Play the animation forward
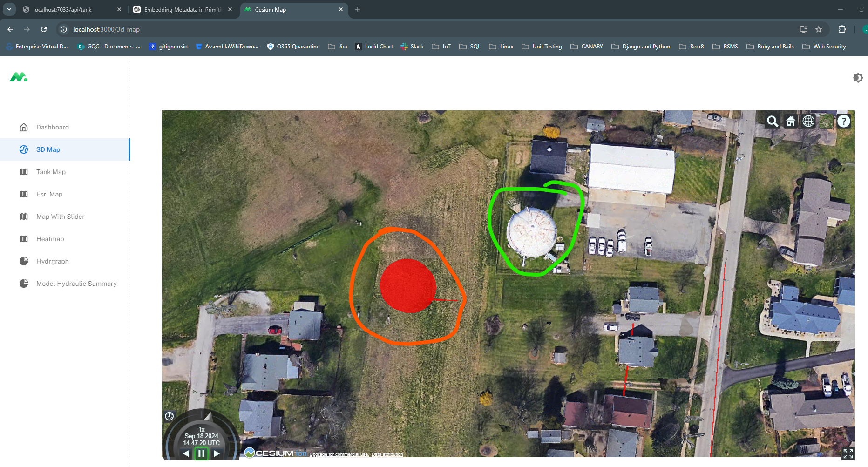868x467 pixels. pyautogui.click(x=217, y=453)
